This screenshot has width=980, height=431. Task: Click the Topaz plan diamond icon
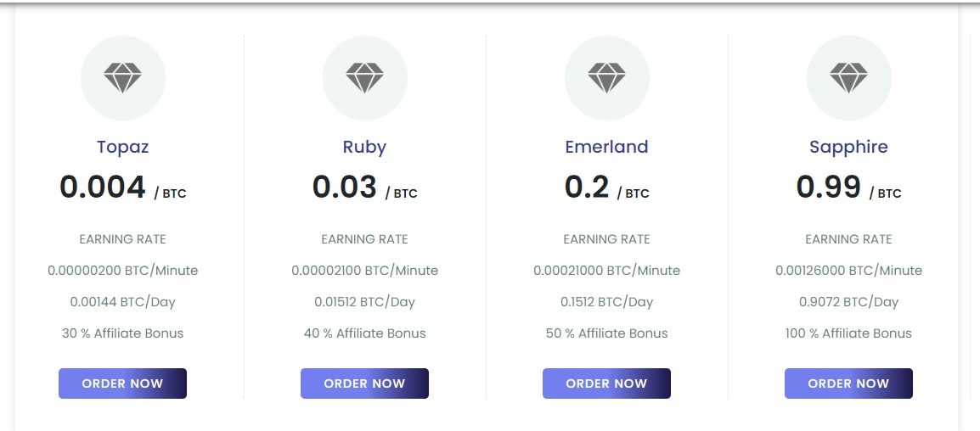[x=122, y=78]
